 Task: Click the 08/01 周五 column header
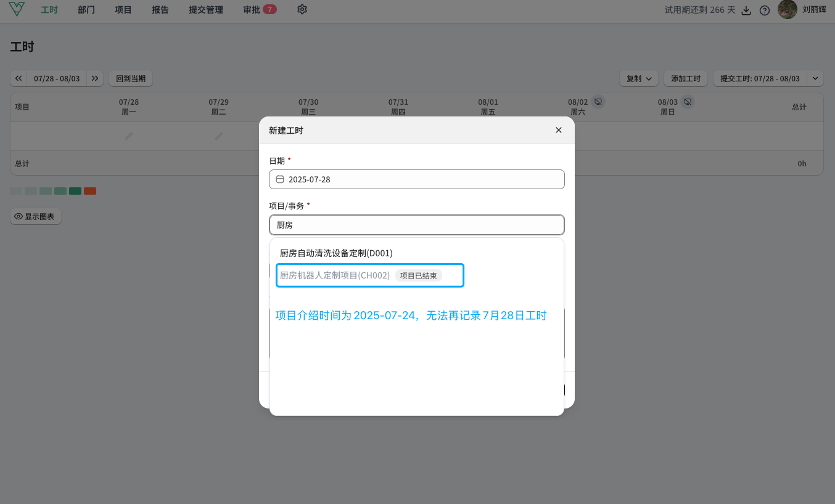[x=488, y=107]
